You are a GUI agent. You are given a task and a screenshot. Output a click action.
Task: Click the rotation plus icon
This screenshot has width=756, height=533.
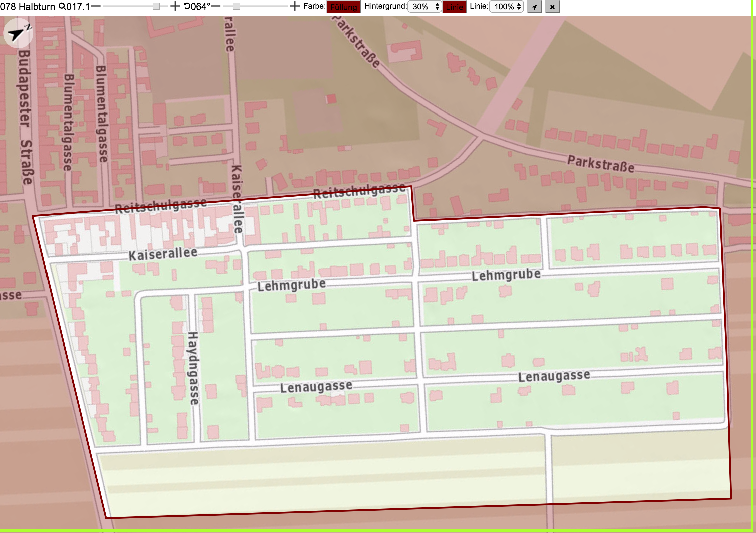294,6
